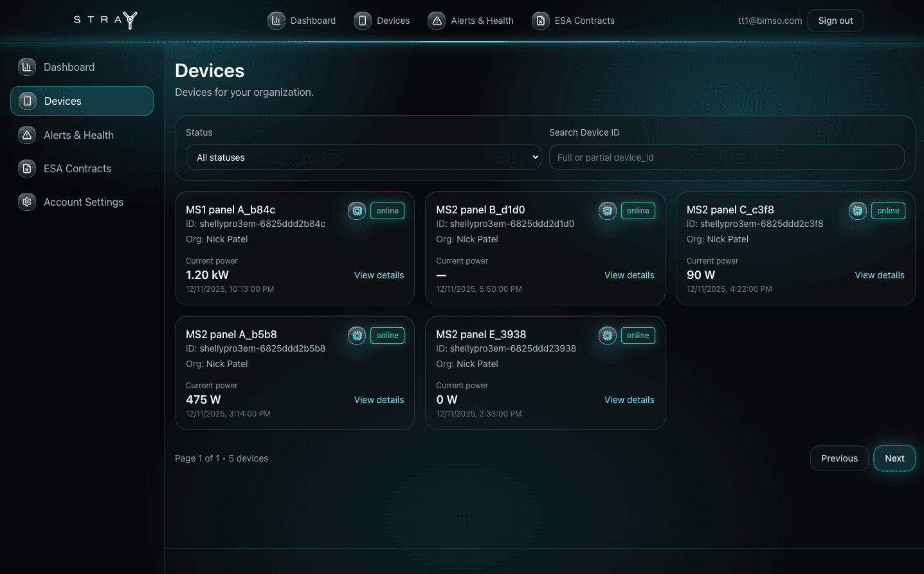Click the chip icon on MS2 panel E_3938 card
Screen dimensions: 924x574
(x=607, y=335)
